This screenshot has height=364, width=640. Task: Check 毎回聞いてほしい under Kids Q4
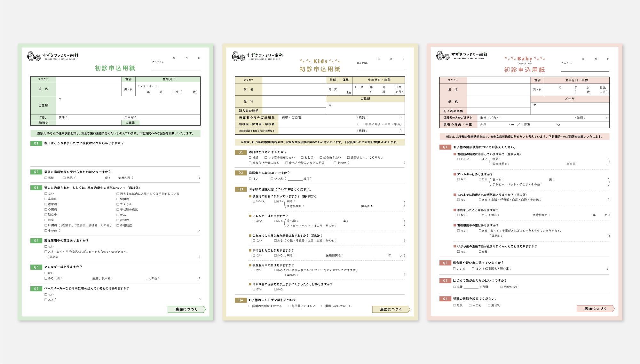point(289,306)
